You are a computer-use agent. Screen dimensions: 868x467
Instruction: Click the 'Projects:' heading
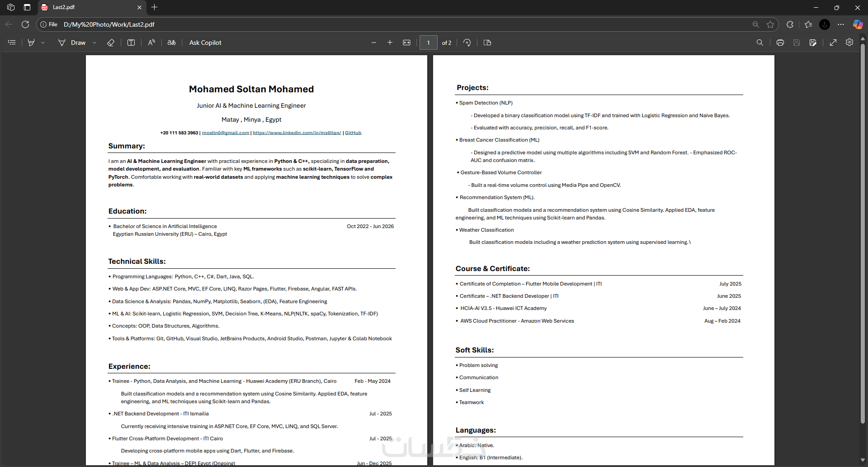click(x=472, y=87)
